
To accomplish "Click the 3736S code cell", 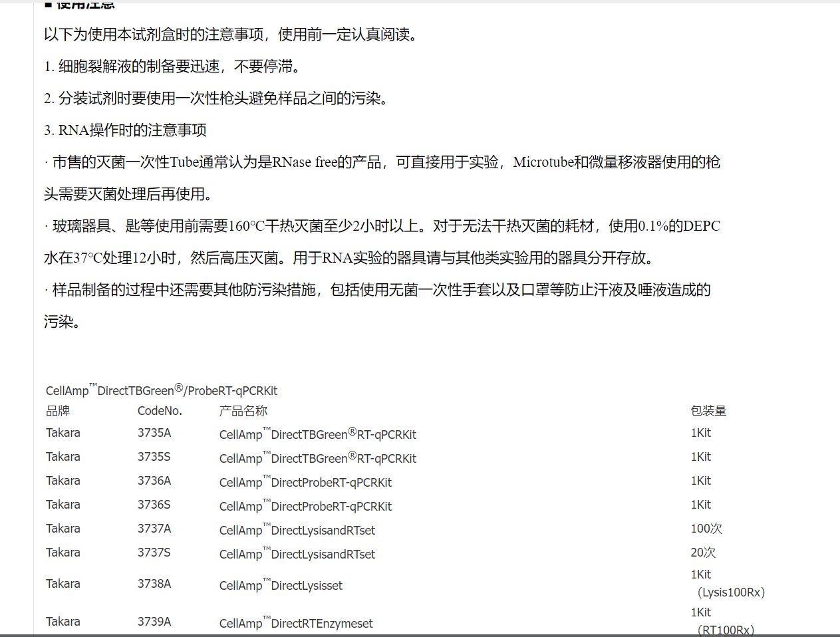I will 154,505.
